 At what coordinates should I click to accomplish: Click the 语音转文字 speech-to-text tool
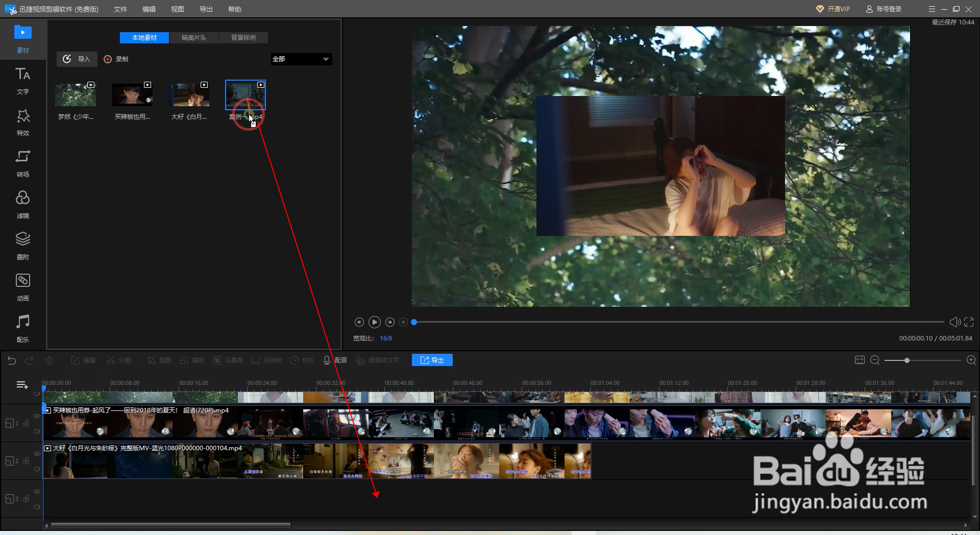(377, 360)
